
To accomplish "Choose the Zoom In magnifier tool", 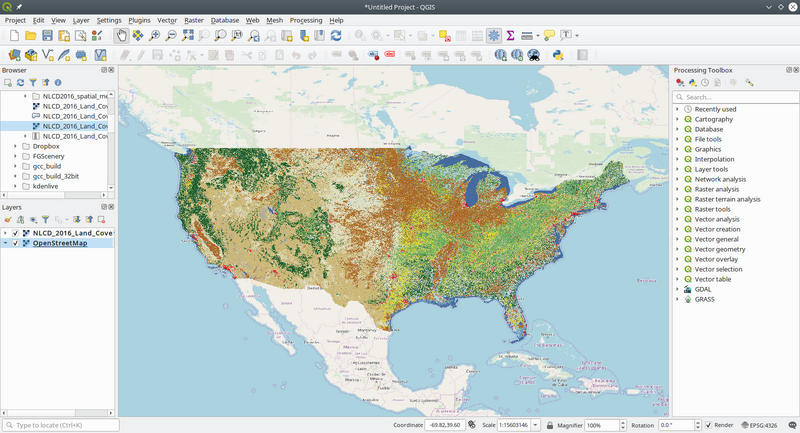I will click(x=154, y=36).
